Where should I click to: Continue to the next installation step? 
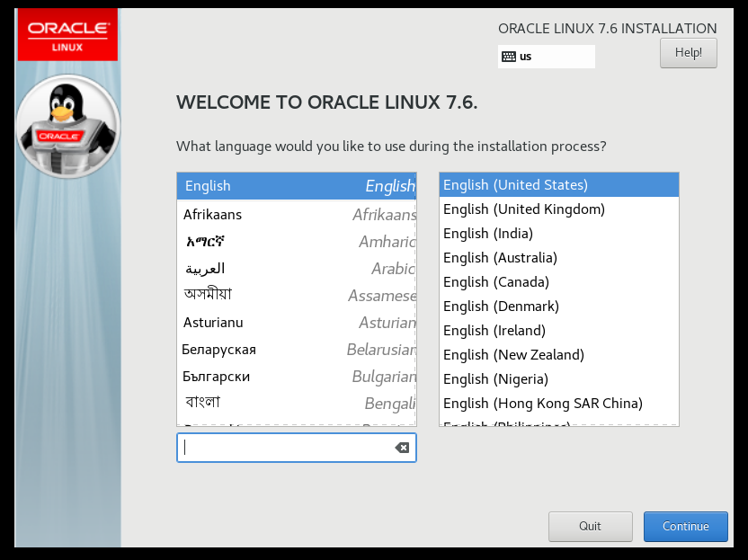point(685,526)
